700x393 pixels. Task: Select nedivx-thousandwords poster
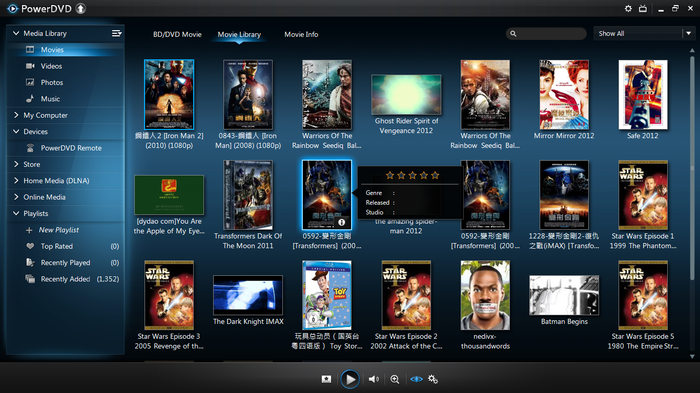click(x=485, y=295)
